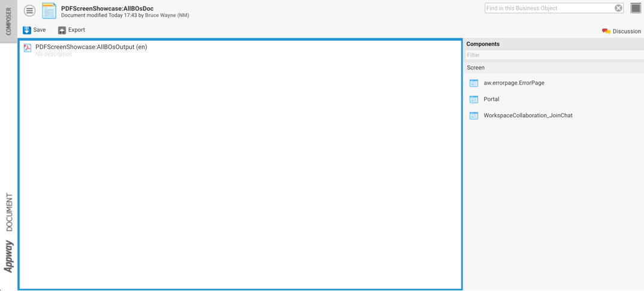Open the hamburger menu button
Screen dimensions: 644x291
coord(29,11)
